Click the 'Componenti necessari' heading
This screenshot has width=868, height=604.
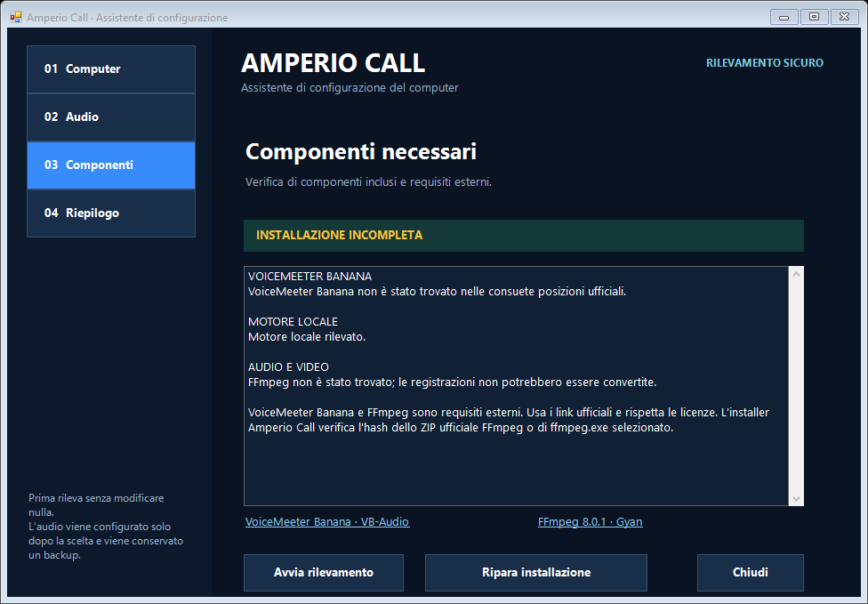[361, 152]
